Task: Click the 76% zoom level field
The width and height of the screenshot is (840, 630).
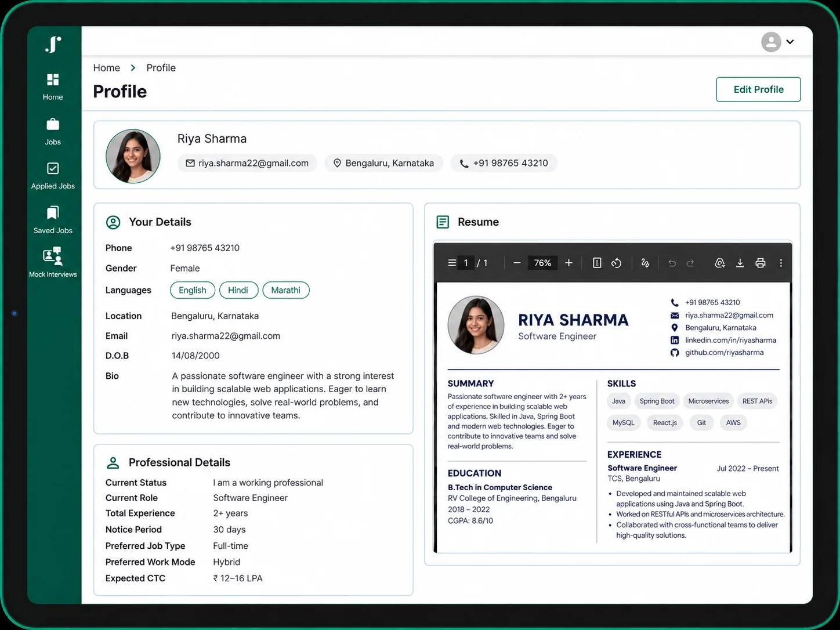Action: pos(542,263)
